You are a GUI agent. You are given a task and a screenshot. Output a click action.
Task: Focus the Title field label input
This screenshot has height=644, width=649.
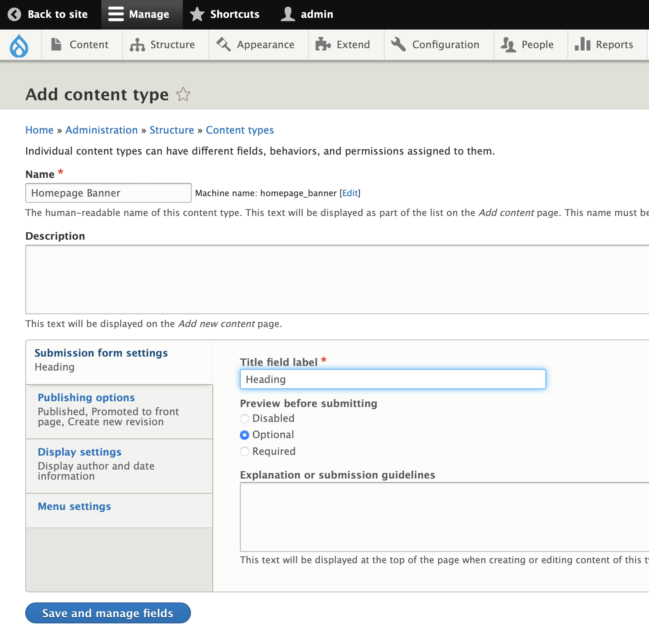393,379
